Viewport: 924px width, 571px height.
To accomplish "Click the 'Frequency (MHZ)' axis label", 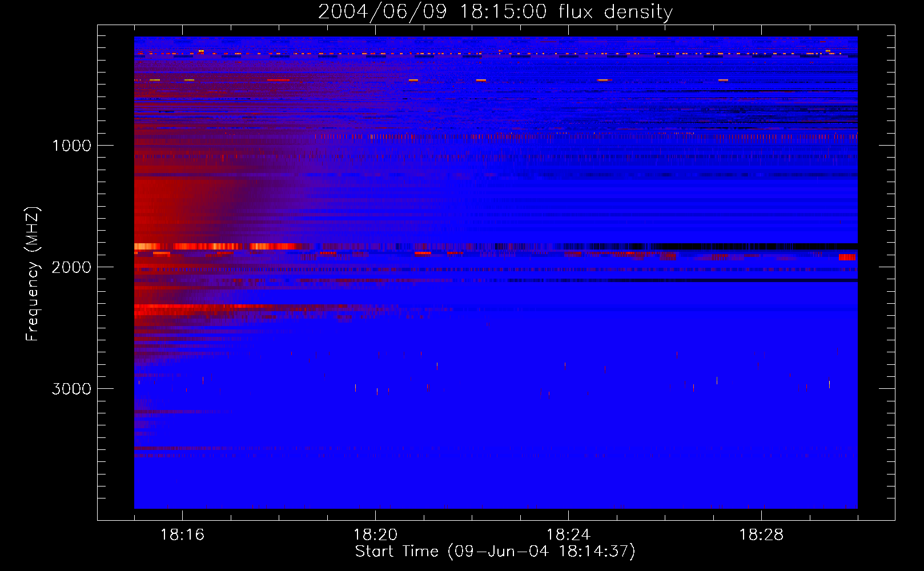I will (33, 274).
